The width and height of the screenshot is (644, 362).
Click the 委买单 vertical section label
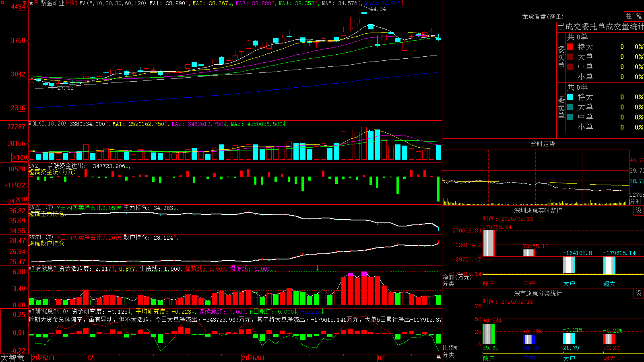[561, 57]
